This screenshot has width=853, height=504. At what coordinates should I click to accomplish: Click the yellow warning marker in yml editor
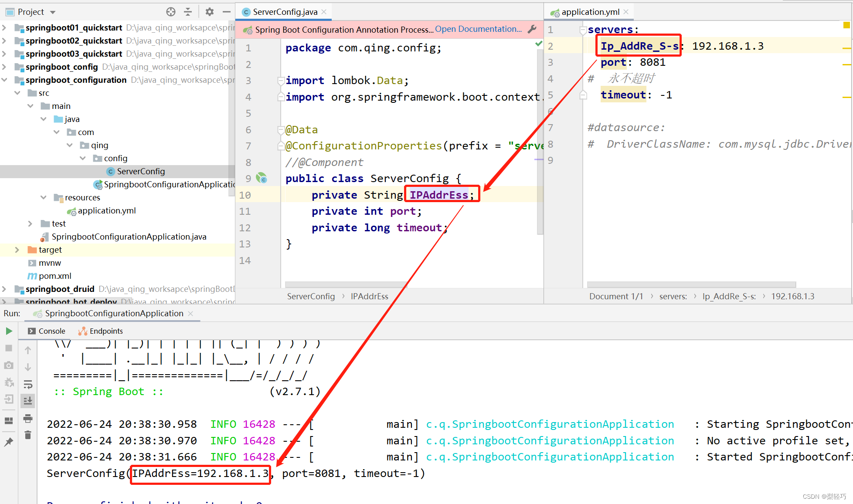click(846, 25)
